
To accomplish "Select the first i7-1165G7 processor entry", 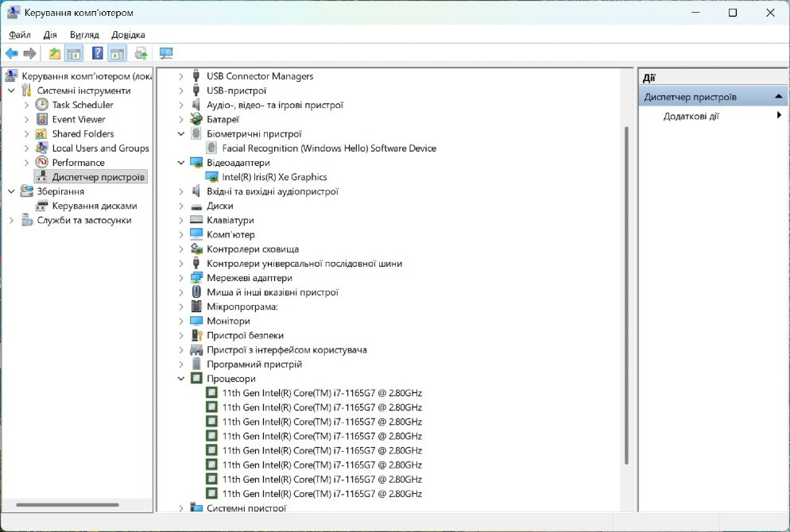I will point(322,393).
